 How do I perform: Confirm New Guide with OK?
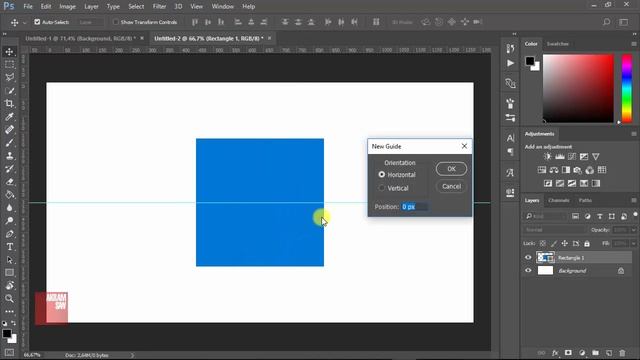click(x=451, y=169)
